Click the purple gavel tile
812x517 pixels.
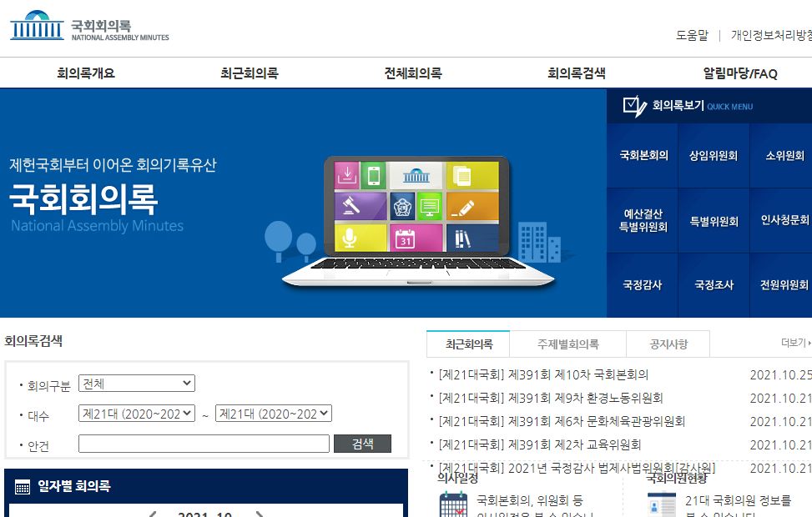pos(361,205)
